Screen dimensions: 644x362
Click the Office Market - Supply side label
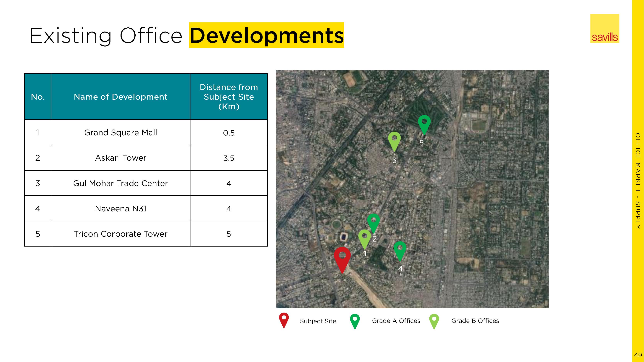(x=638, y=181)
